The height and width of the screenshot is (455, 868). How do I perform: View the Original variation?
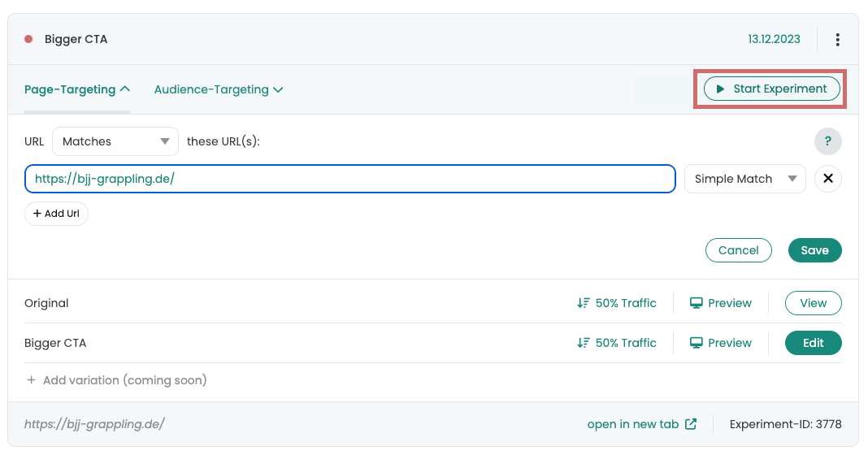point(814,303)
